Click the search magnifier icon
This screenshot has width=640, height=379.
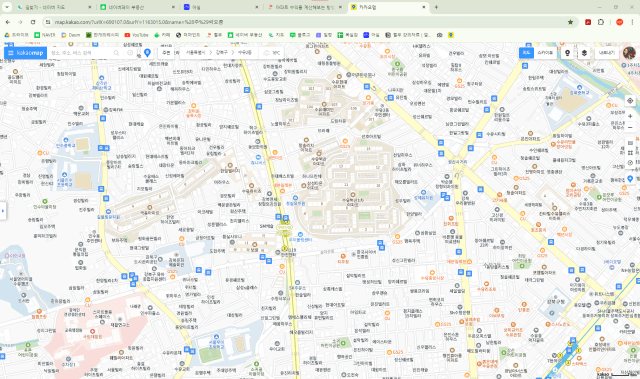click(116, 53)
